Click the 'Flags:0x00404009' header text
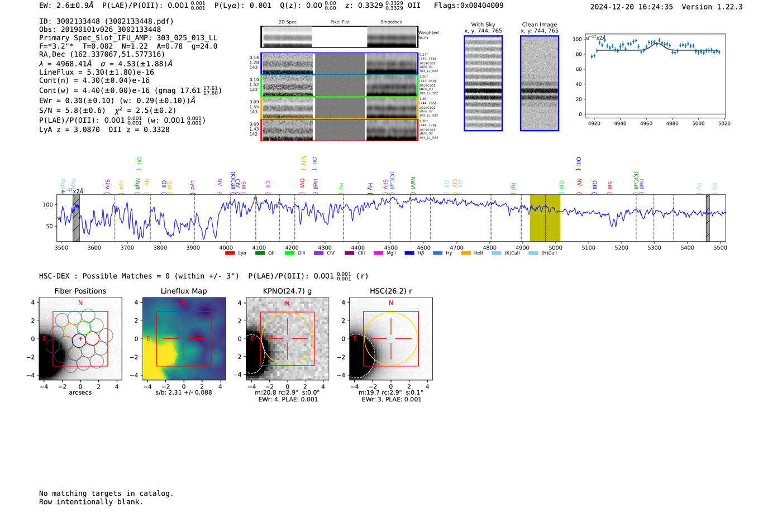This screenshot has width=782, height=532. pyautogui.click(x=469, y=6)
